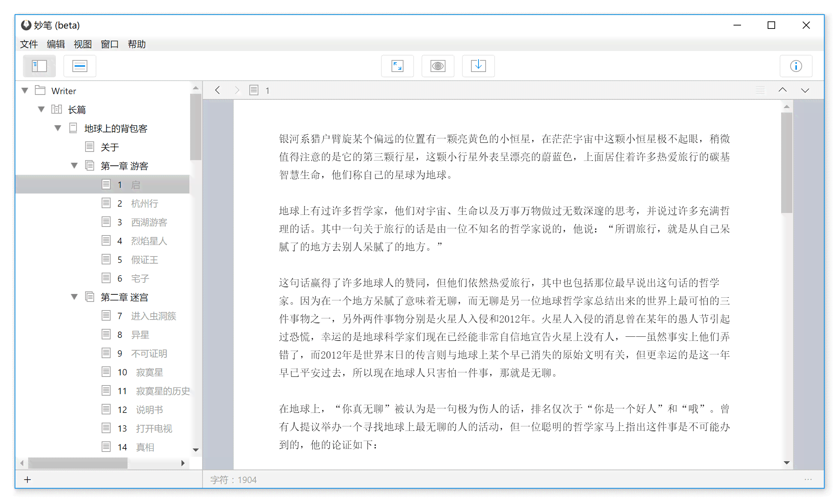
Task: Open the 帮助 menu
Action: click(x=137, y=44)
